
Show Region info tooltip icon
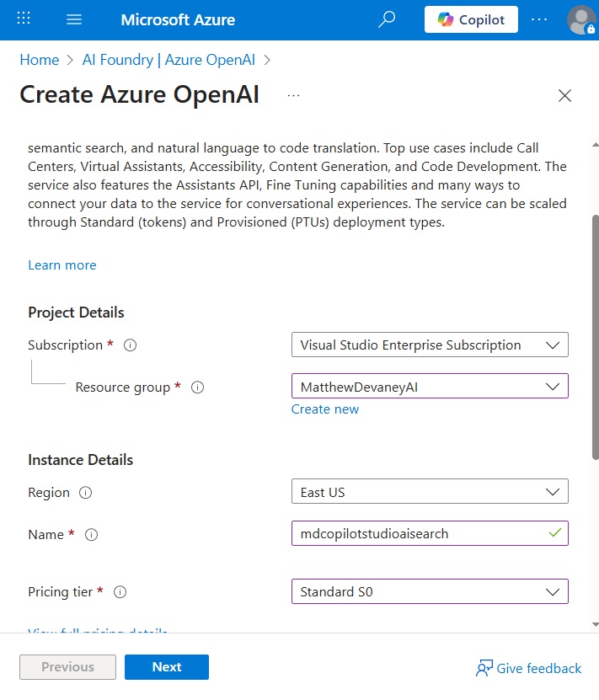pos(85,493)
